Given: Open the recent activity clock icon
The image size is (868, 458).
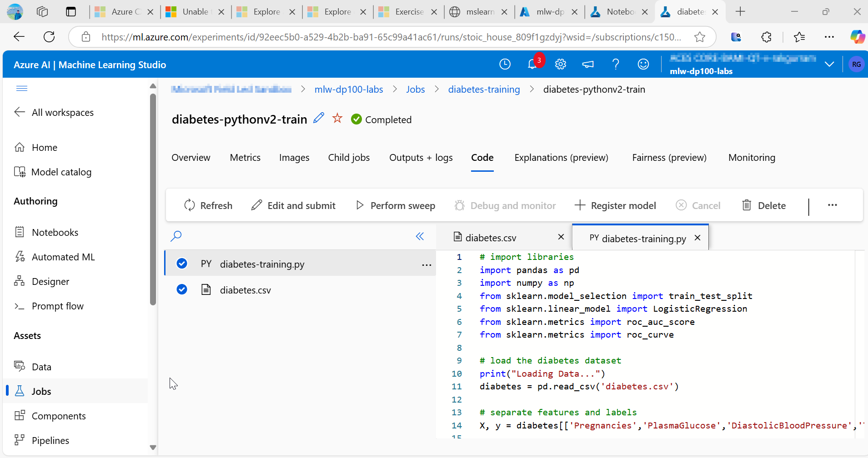Looking at the screenshot, I should coord(505,65).
